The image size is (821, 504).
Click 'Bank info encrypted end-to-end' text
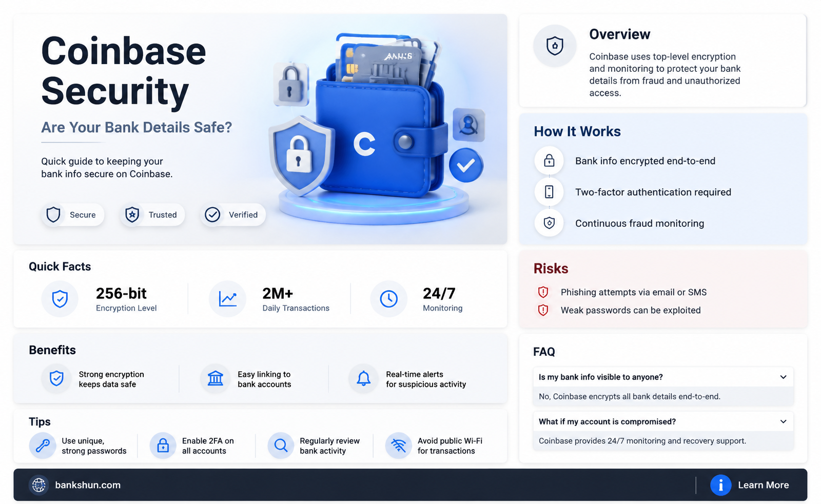(645, 161)
